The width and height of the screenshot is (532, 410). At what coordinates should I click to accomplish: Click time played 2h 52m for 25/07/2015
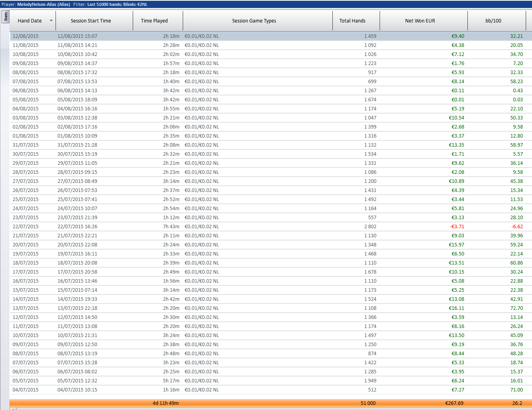click(x=171, y=199)
